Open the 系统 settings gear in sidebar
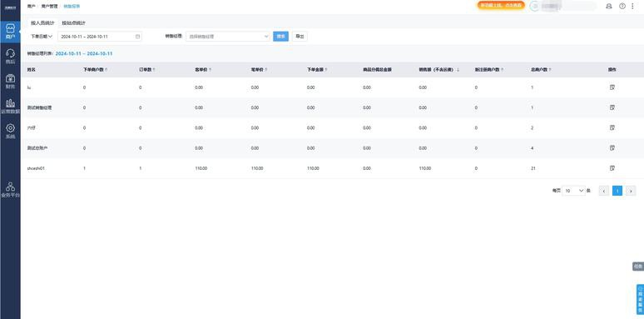644x319 pixels. tap(10, 131)
